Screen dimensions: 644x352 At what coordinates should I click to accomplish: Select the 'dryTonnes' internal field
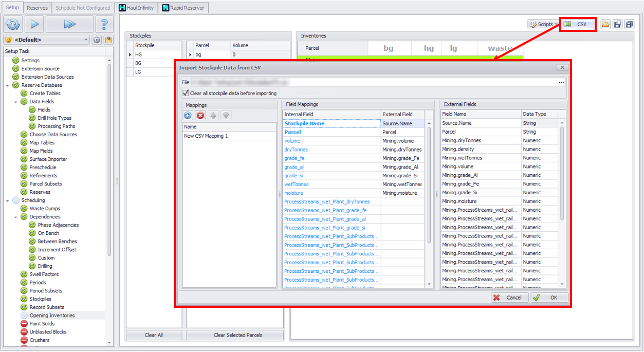(x=332, y=150)
